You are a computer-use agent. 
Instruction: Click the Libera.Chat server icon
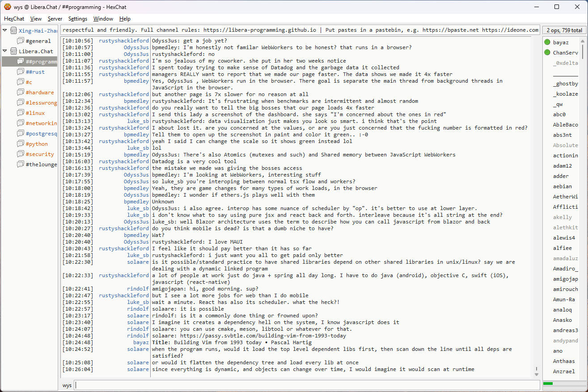pos(14,51)
